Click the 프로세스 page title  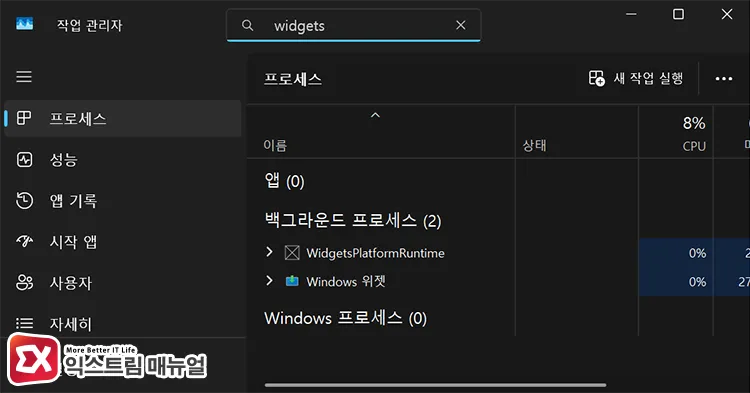293,79
